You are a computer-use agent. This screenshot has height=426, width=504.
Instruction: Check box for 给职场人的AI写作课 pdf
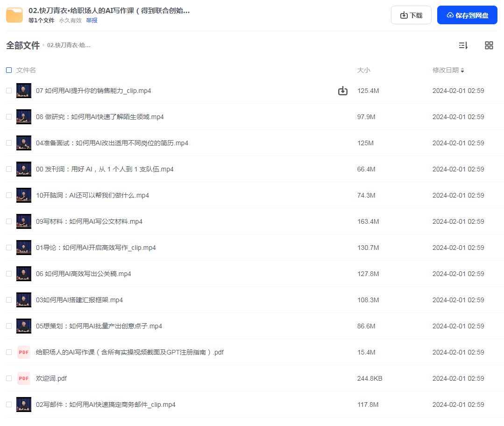click(x=9, y=352)
